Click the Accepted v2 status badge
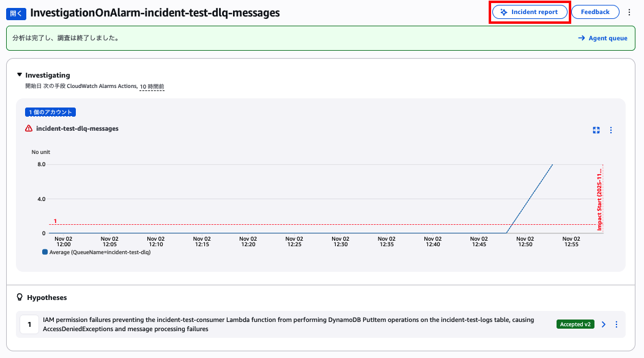This screenshot has height=358, width=644. (x=575, y=324)
